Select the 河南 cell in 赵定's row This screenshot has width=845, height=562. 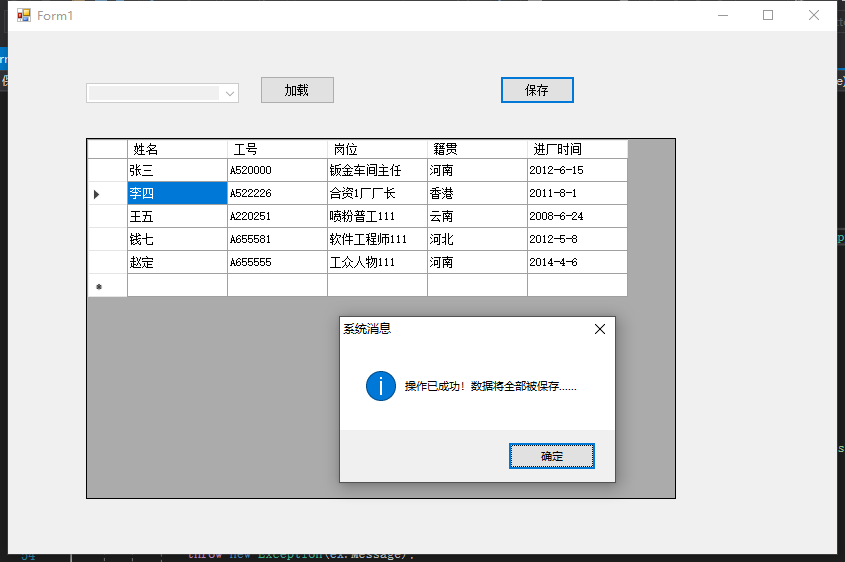(477, 262)
